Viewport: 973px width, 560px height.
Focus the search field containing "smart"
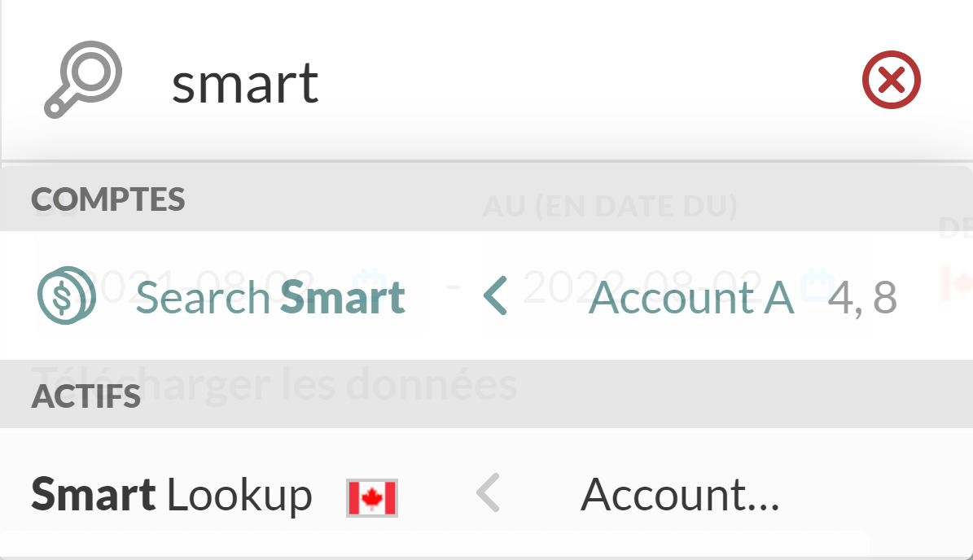tap(489, 83)
